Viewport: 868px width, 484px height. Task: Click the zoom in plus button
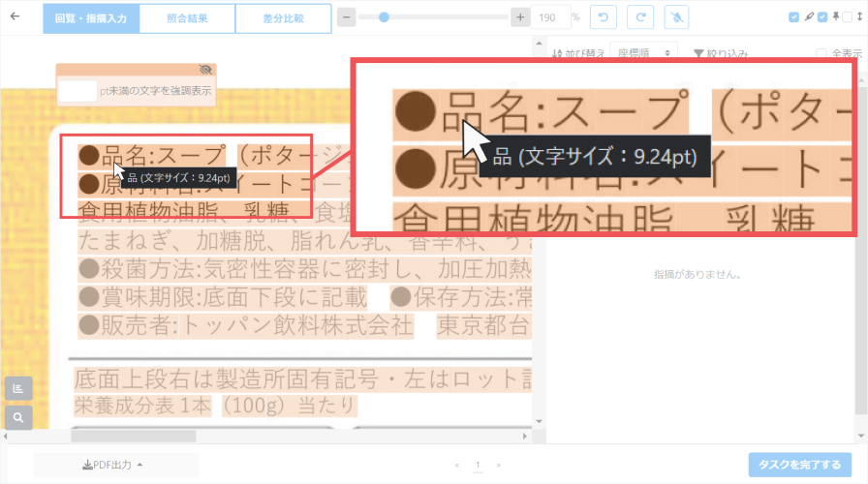pos(520,17)
